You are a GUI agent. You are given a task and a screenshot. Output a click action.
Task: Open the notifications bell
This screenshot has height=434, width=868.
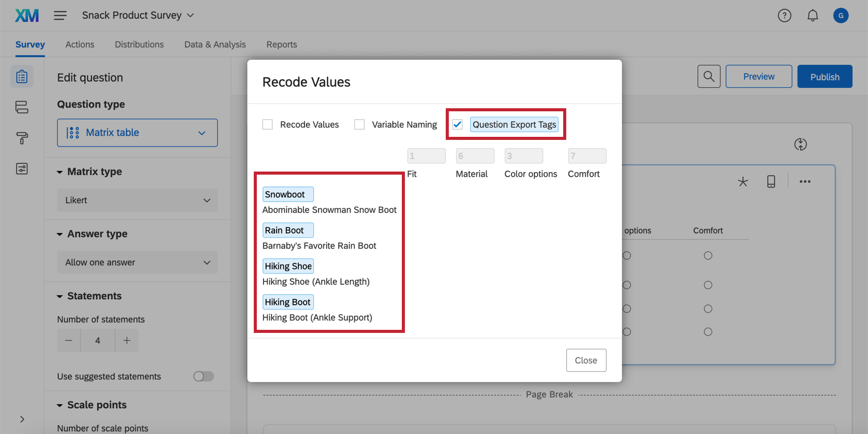(x=812, y=16)
